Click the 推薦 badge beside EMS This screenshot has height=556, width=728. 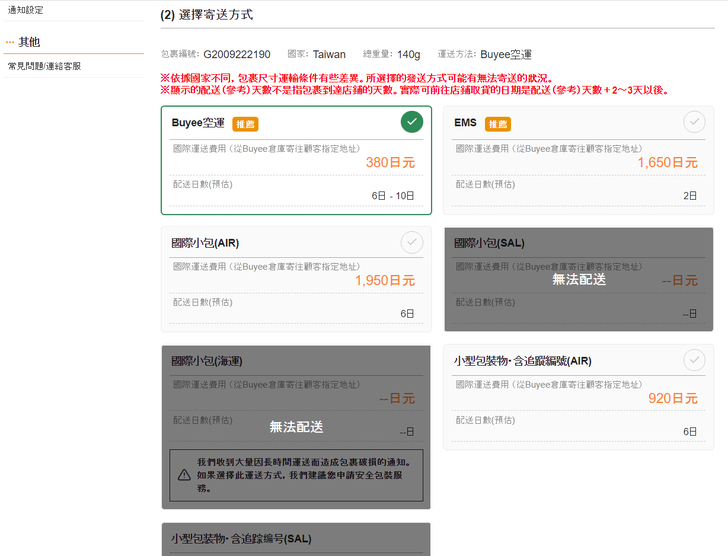[x=498, y=124]
